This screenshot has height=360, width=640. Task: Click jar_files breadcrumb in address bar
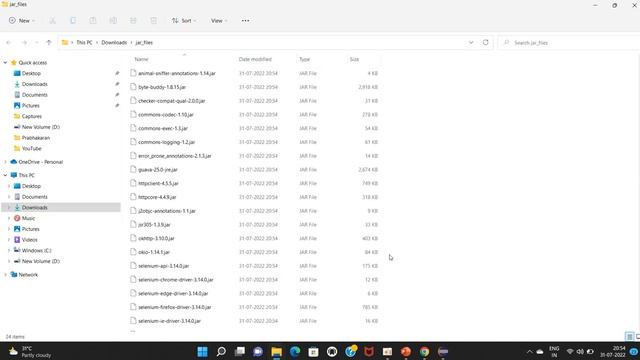coord(144,42)
